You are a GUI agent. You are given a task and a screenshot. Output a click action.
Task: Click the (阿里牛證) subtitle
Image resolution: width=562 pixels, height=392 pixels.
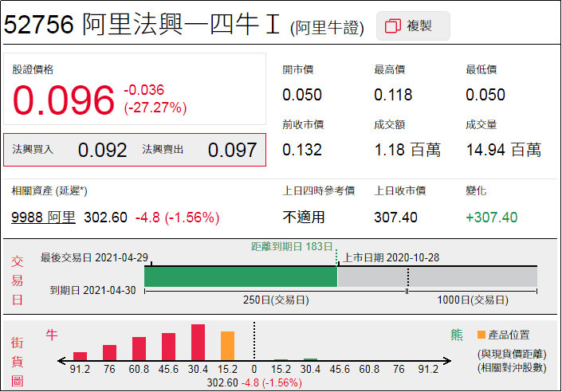pyautogui.click(x=327, y=28)
